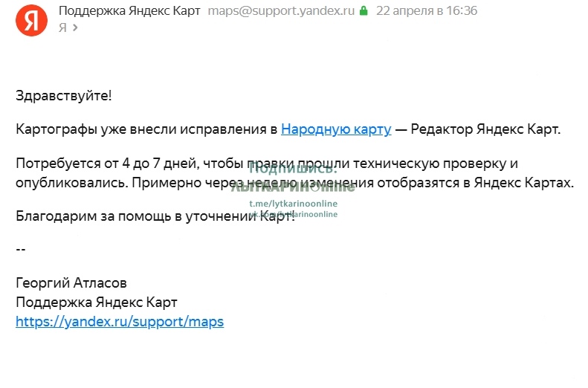The height and width of the screenshot is (388, 588).
Task: Click "Поддержка Яндекс Карт" in the signature
Action: tap(97, 303)
